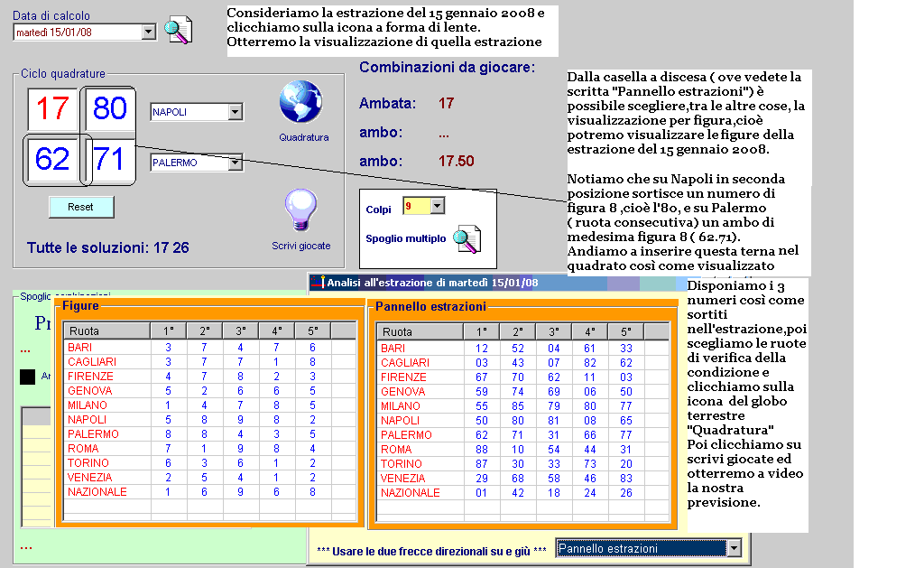Click the 2° header in Pannello estrazioni table
The image size is (924, 568).
(518, 331)
